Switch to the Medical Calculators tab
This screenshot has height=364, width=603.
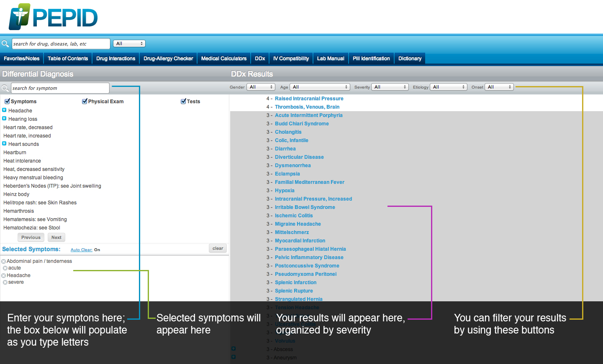pos(223,59)
